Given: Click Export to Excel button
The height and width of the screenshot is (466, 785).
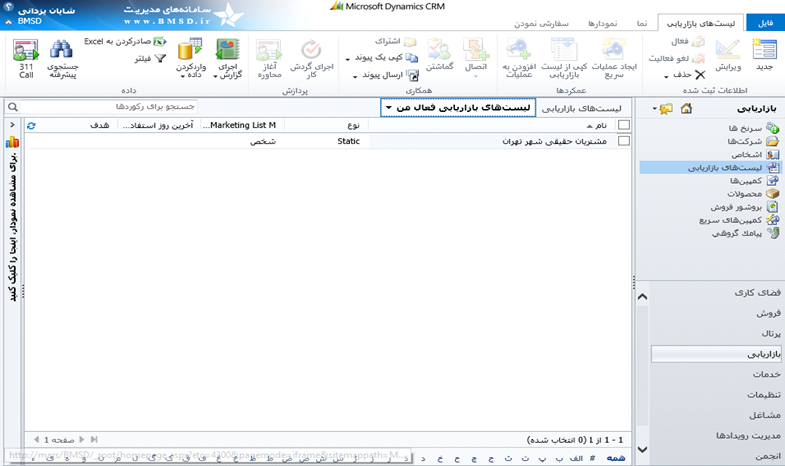Looking at the screenshot, I should tap(125, 42).
